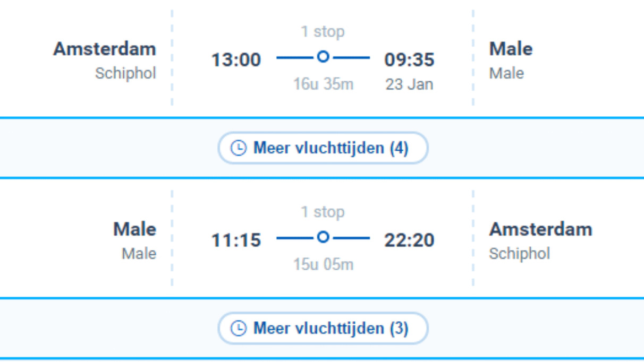This screenshot has width=644, height=362.
Task: Select the 13:00 departure time
Action: coord(236,60)
